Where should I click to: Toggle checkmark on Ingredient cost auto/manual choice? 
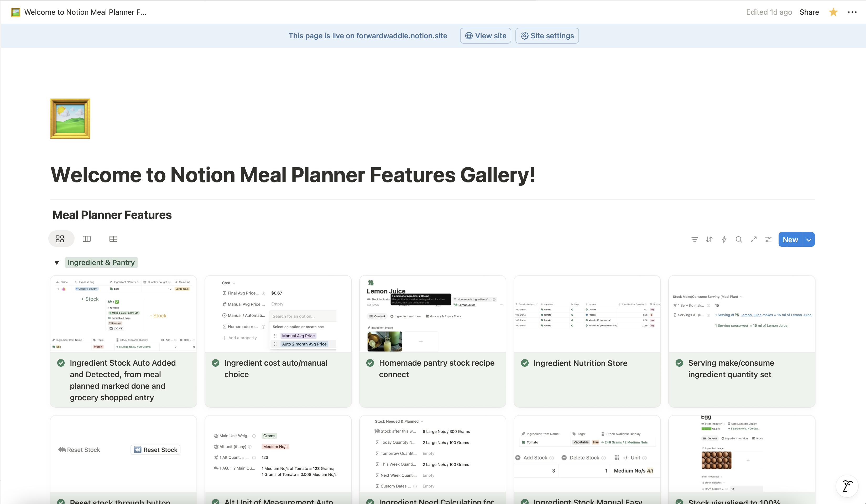coord(216,363)
